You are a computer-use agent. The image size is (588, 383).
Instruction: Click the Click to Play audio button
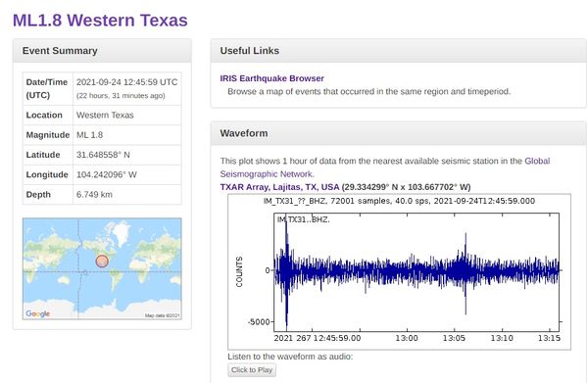(252, 370)
